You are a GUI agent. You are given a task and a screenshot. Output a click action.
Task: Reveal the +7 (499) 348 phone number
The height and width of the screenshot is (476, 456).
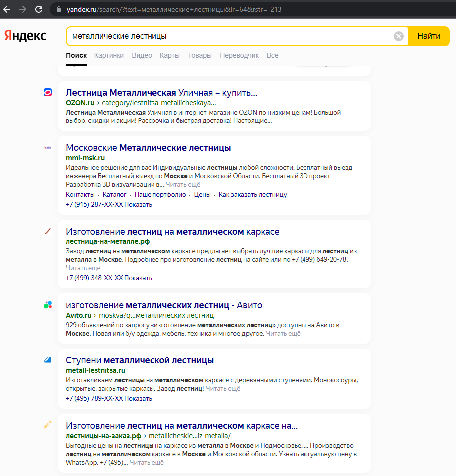109,278
